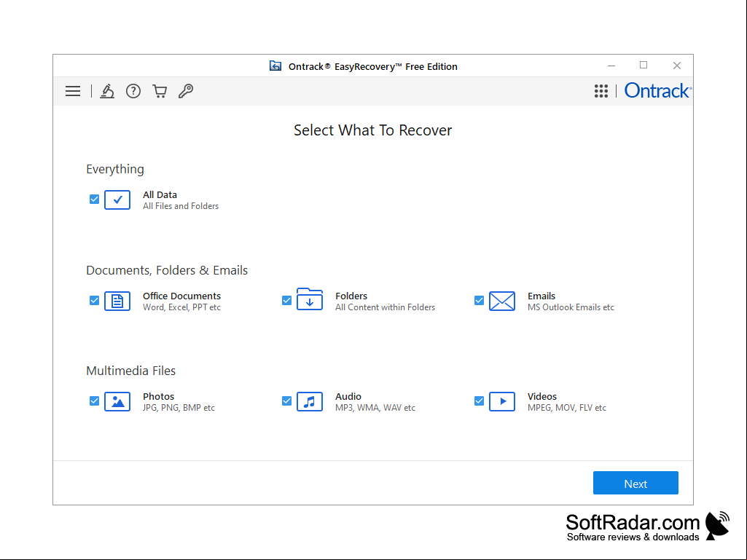Click the shopping cart buy icon
This screenshot has width=747, height=560.
click(x=160, y=91)
